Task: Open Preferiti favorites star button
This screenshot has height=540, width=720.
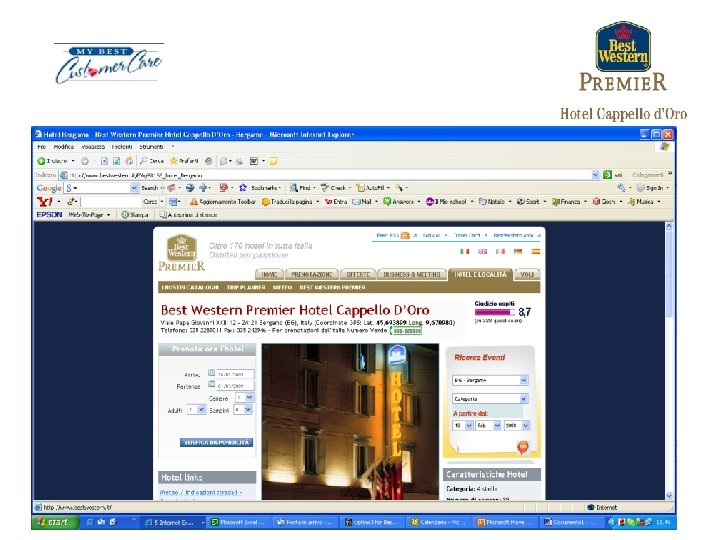Action: point(184,161)
